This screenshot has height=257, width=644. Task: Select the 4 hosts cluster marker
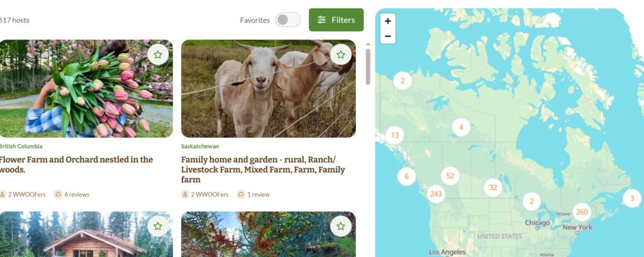pyautogui.click(x=461, y=128)
